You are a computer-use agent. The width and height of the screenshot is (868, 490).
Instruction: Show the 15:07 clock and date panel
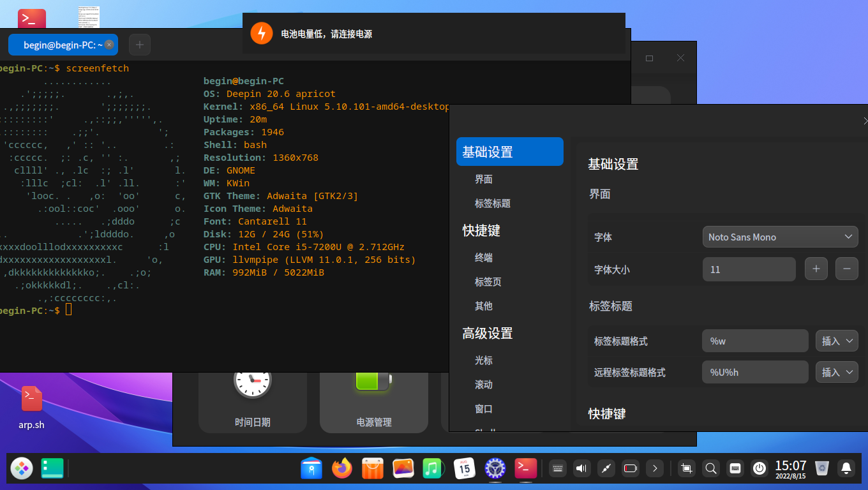(x=791, y=468)
